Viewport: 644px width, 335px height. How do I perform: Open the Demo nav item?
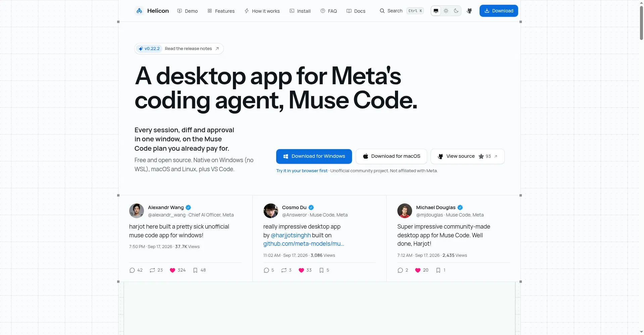click(188, 11)
